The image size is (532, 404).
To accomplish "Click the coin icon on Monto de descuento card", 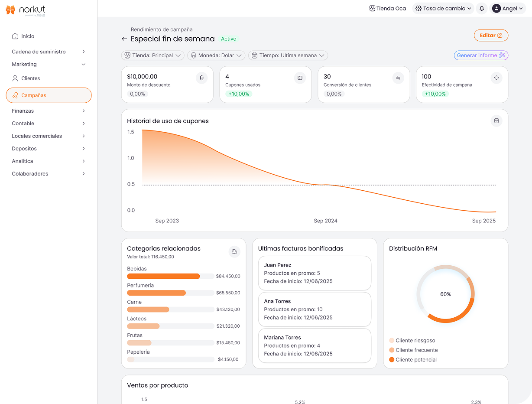I will pyautogui.click(x=201, y=78).
